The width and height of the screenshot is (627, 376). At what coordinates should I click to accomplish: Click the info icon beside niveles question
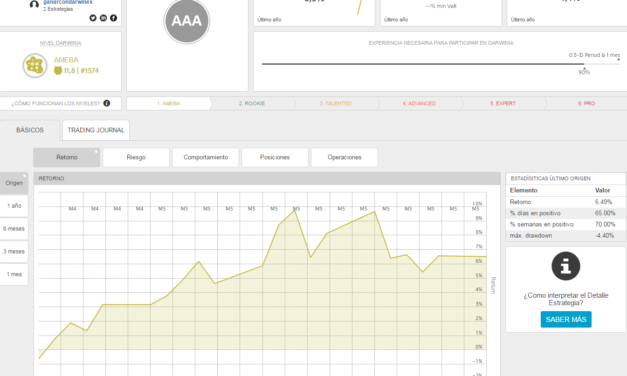(107, 103)
